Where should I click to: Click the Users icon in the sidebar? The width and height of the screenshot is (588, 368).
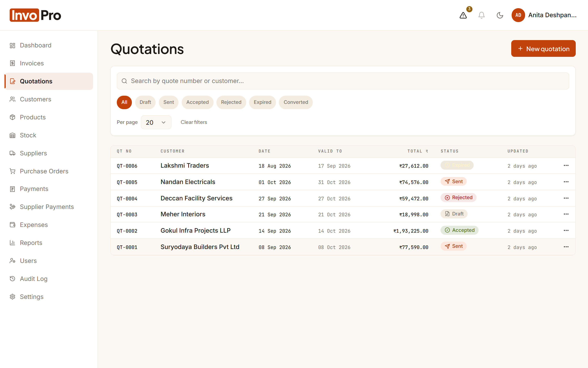pyautogui.click(x=12, y=261)
